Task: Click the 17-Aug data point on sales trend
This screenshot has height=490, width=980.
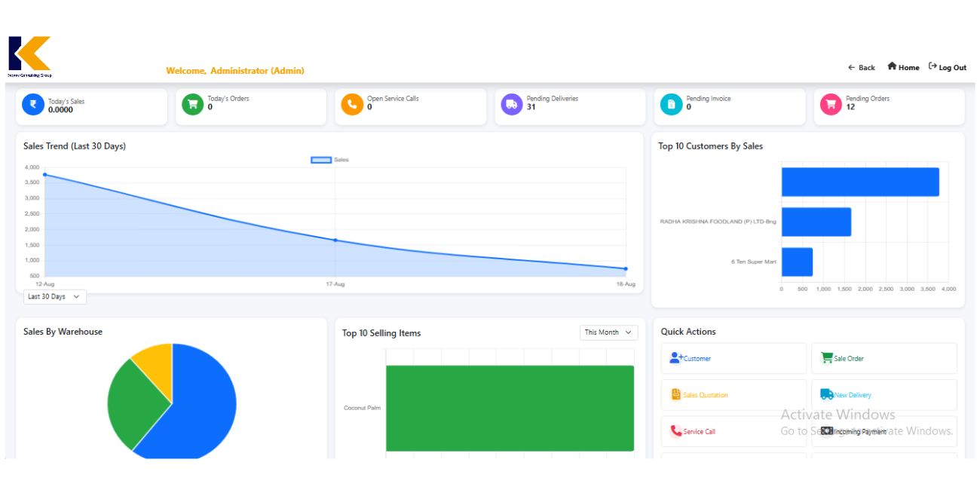Action: [x=335, y=240]
